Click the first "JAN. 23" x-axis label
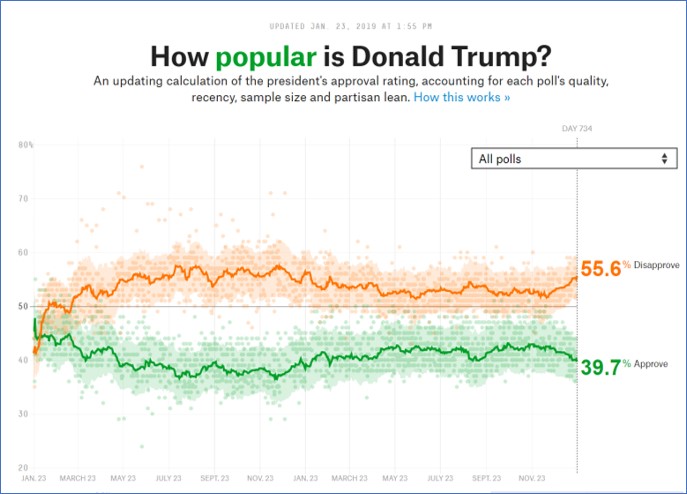 pyautogui.click(x=33, y=479)
